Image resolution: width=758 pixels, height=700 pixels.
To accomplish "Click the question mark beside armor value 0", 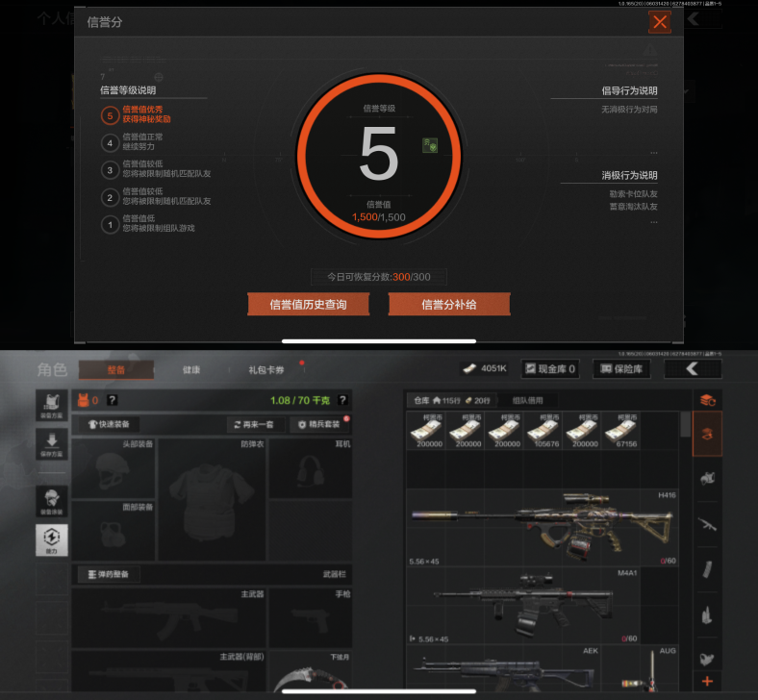I will 113,400.
